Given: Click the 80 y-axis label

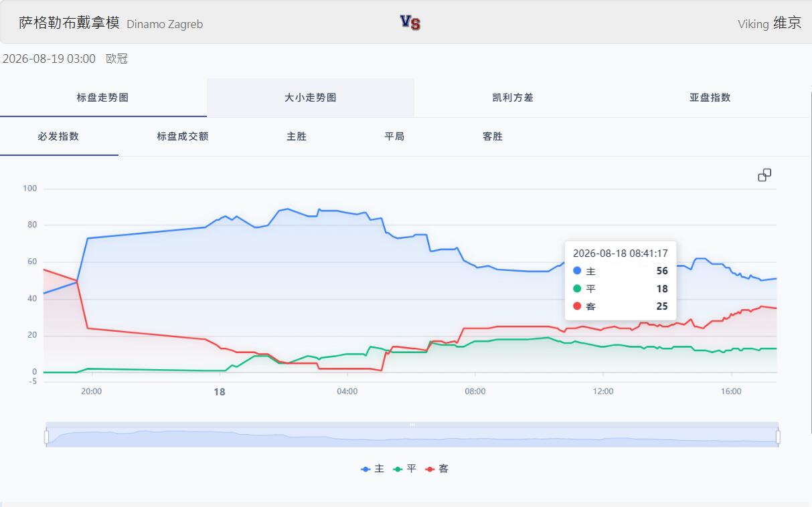Looking at the screenshot, I should coord(32,225).
